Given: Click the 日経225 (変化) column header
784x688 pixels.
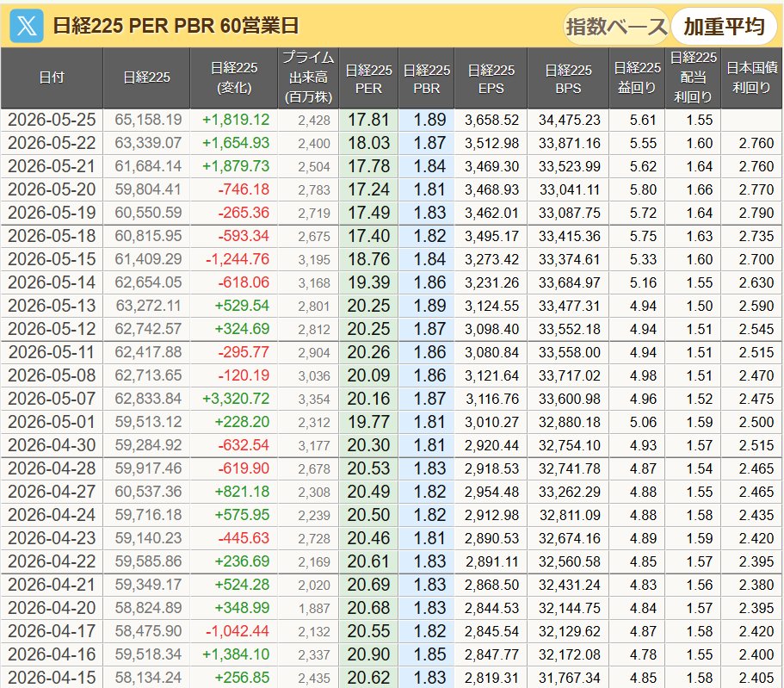Looking at the screenshot, I should point(234,77).
